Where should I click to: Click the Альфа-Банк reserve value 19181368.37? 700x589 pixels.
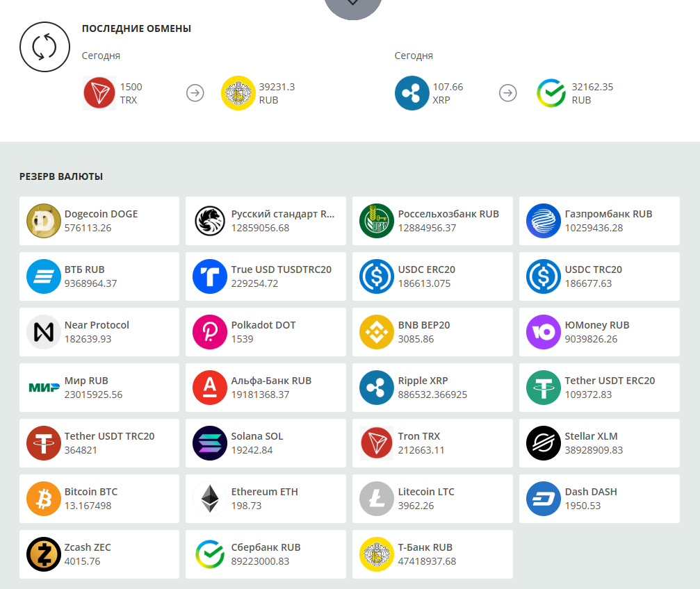(x=260, y=395)
